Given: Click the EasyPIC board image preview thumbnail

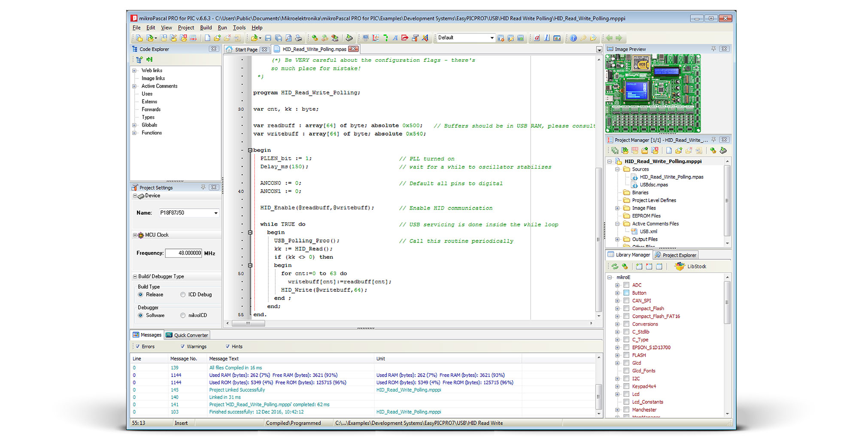Looking at the screenshot, I should tap(653, 93).
